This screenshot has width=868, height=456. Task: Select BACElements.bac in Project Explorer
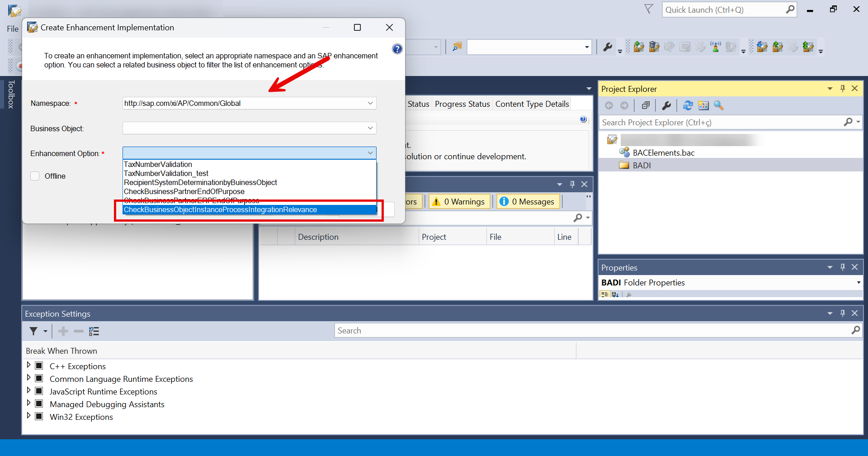(663, 152)
